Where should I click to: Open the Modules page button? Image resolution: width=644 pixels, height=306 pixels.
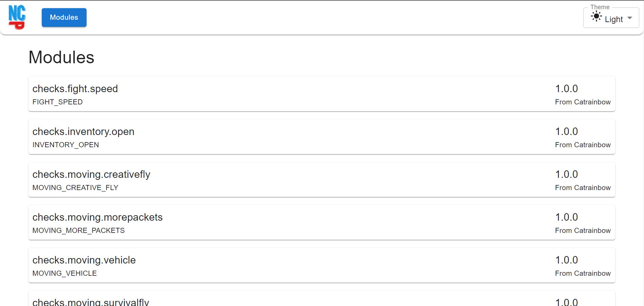(x=64, y=17)
